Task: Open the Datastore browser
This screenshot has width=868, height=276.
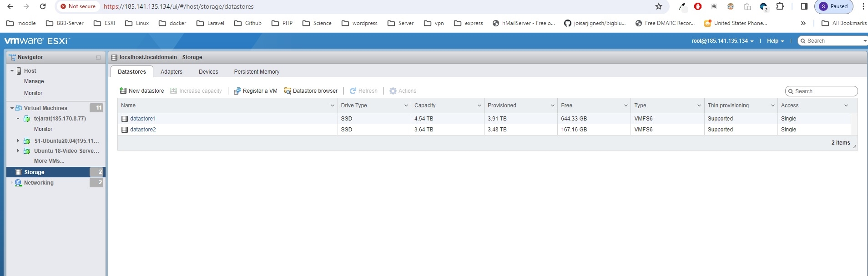Action: tap(311, 91)
